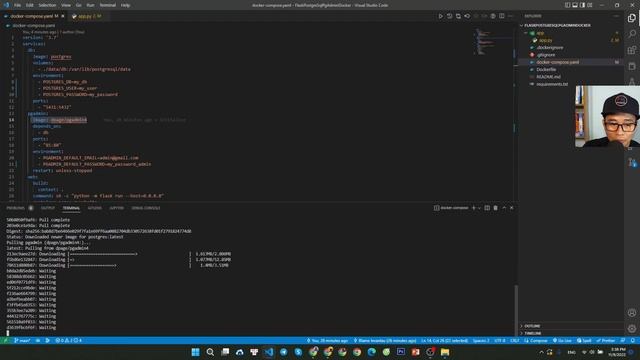Open Windows taskbar search
Screen dimensions: 640x360
(210, 352)
